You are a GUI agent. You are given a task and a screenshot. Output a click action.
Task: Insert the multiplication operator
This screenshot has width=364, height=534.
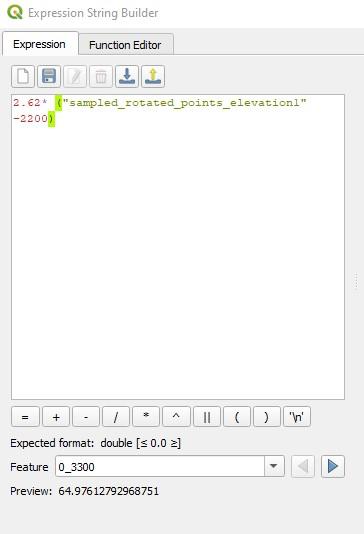146,417
